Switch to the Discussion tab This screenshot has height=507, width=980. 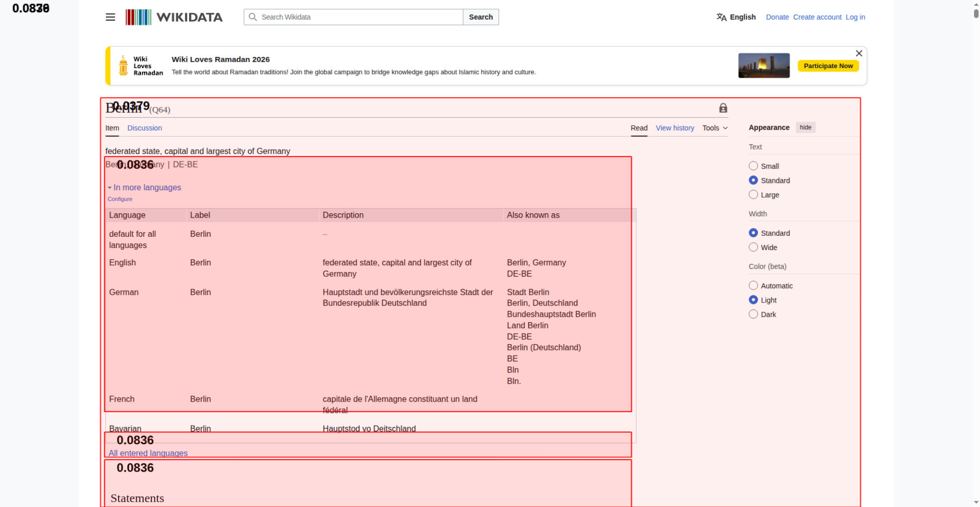145,128
